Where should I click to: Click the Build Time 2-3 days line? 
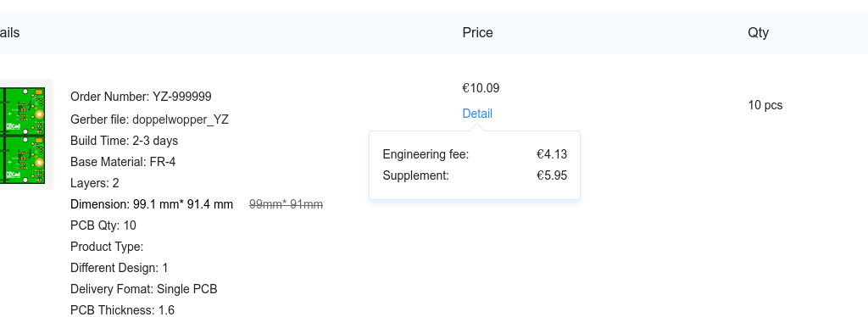pos(124,141)
